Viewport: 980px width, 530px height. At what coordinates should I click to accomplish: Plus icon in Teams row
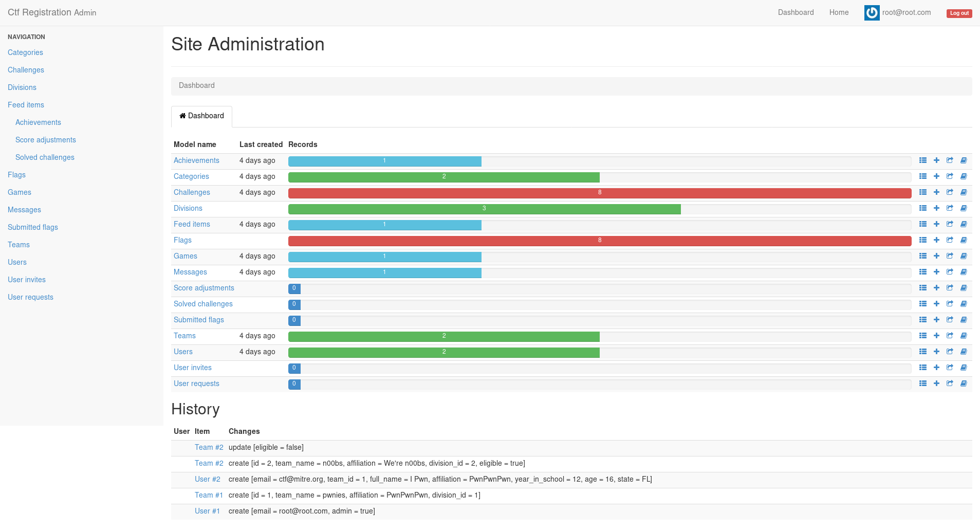coord(936,336)
